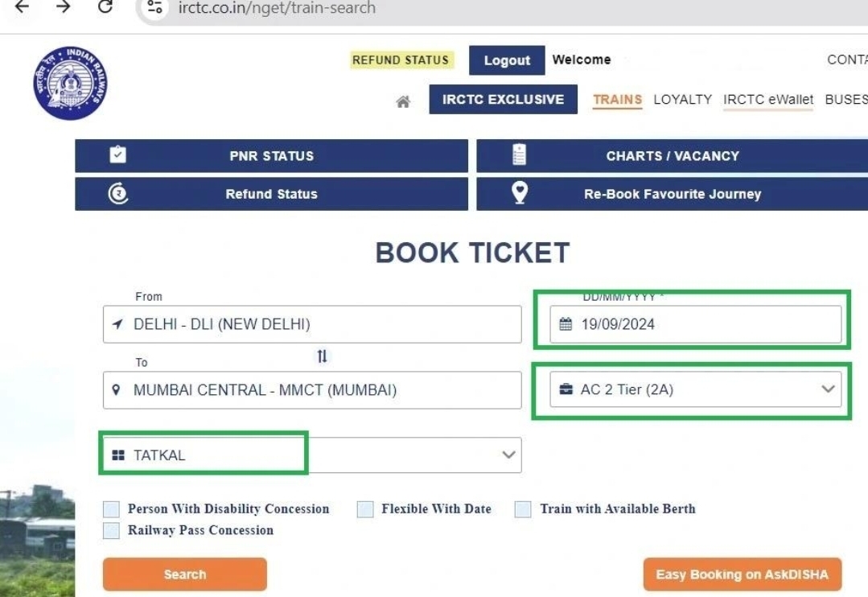Viewport: 868px width, 597px height.
Task: Click the Re-Book Favourite Journey pin icon
Action: [519, 193]
